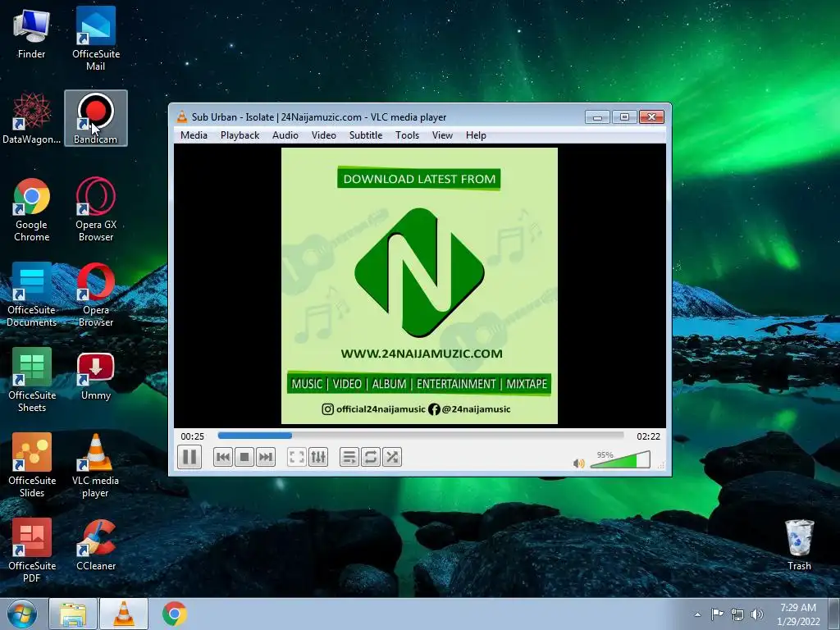
Task: Open Chrome from the taskbar
Action: click(175, 614)
